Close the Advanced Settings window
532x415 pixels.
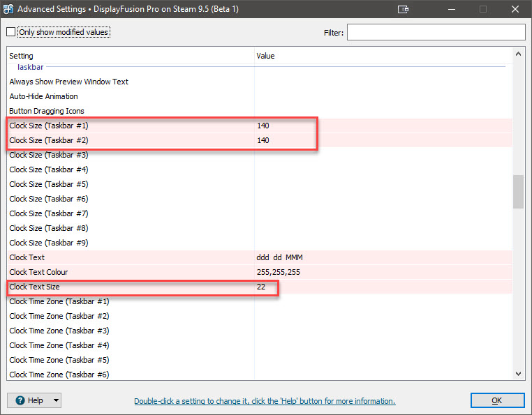click(514, 10)
